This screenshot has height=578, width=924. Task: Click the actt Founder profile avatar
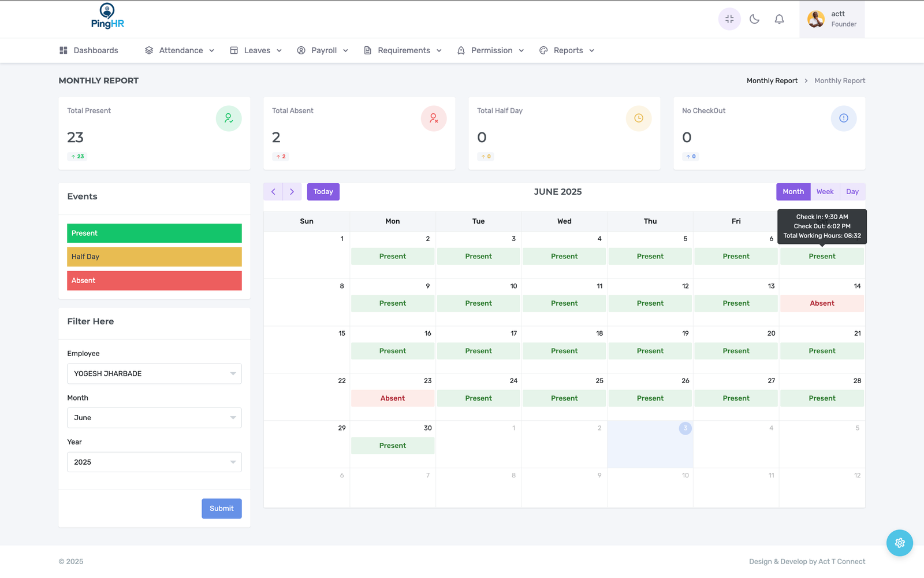pos(816,19)
